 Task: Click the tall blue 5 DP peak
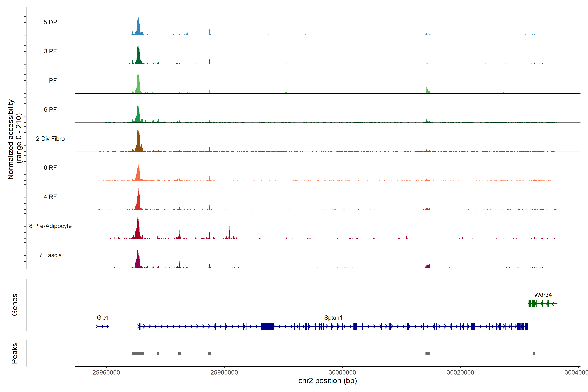138,27
